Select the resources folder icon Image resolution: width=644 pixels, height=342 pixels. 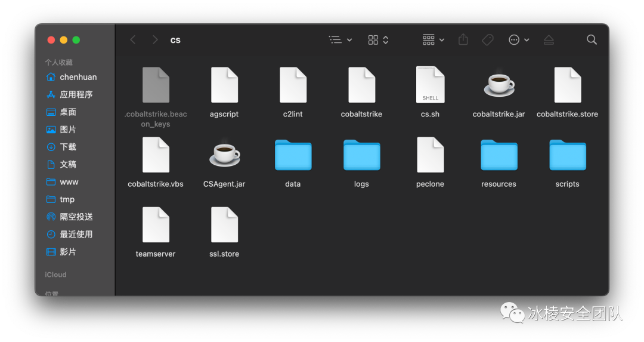point(499,155)
